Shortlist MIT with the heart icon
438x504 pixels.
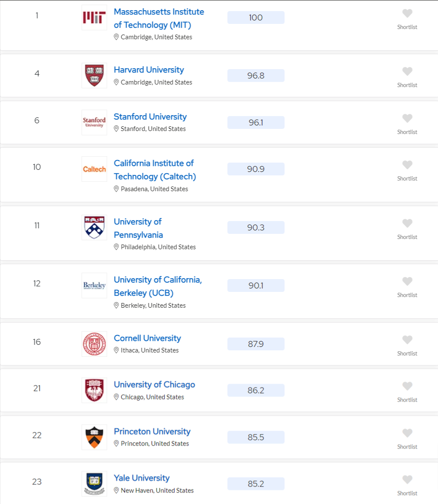click(407, 13)
